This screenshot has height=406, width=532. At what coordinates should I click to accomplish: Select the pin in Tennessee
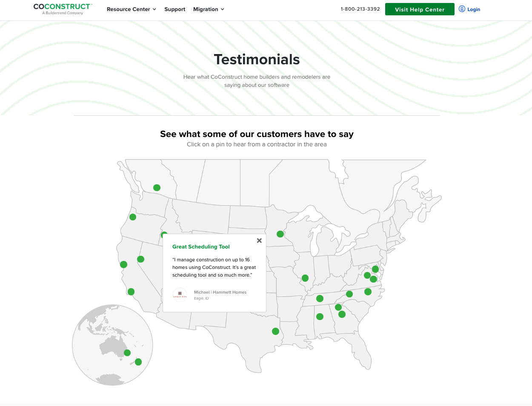coord(320,299)
